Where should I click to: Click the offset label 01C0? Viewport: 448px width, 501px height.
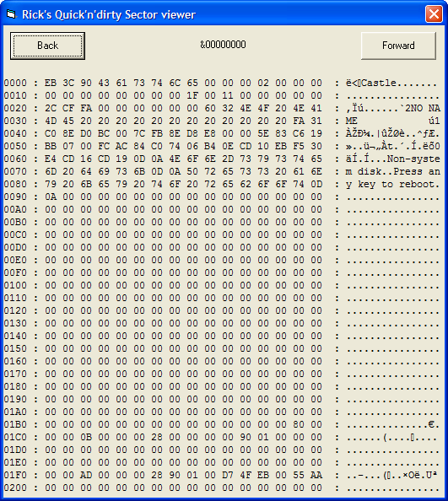coord(15,437)
